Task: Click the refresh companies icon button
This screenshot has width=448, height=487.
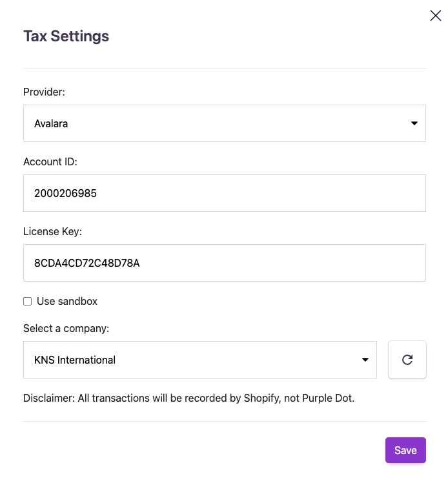Action: click(x=407, y=360)
